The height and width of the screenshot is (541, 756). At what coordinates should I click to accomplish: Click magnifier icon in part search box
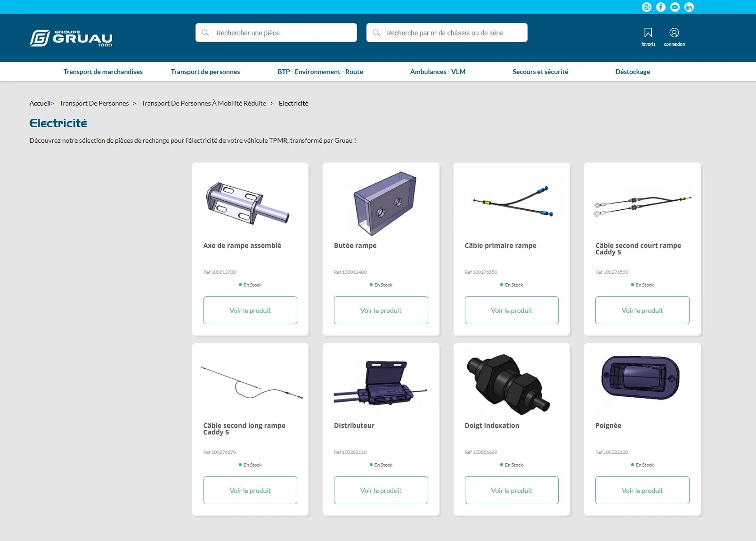coord(205,33)
